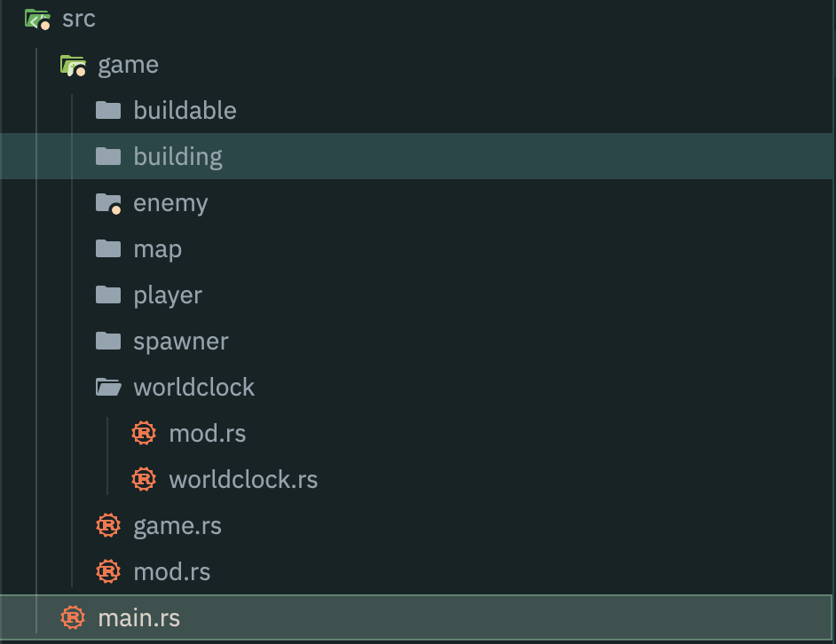Open mod.rs directly under game folder
The height and width of the screenshot is (644, 836).
click(x=171, y=572)
